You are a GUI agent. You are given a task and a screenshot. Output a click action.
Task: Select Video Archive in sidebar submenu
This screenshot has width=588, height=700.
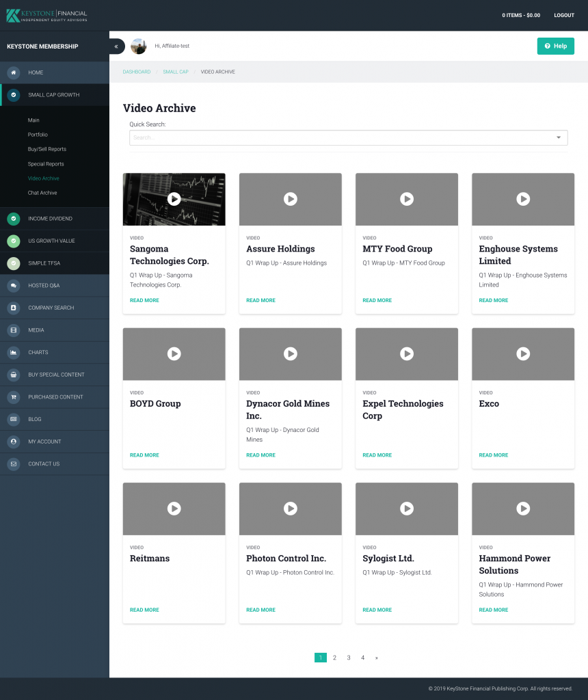pos(43,178)
